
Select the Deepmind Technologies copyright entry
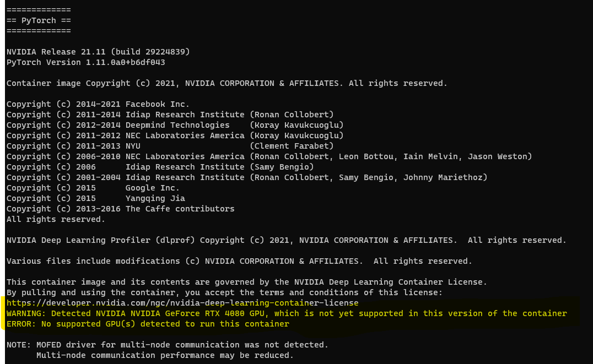click(x=174, y=124)
